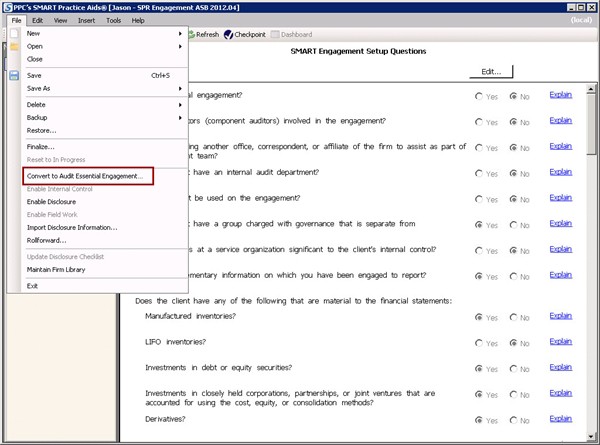This screenshot has height=445, width=600.
Task: Click the Save disk icon in File menu
Action: pyautogui.click(x=14, y=75)
